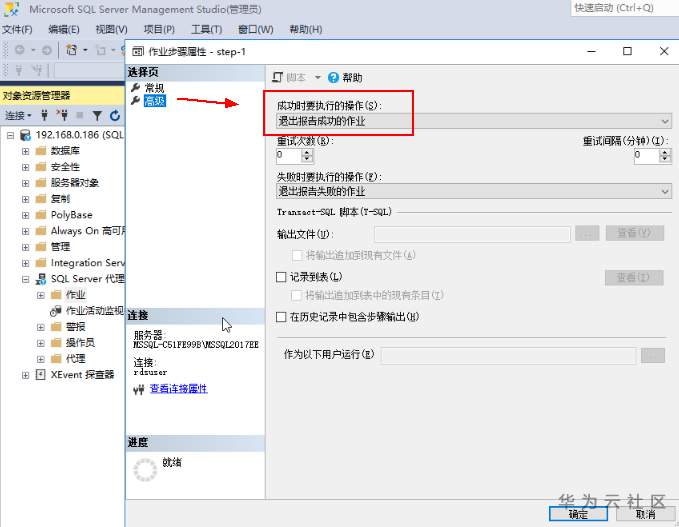Select the 作业活动监视器 icon
Image resolution: width=679 pixels, height=527 pixels.
56,311
